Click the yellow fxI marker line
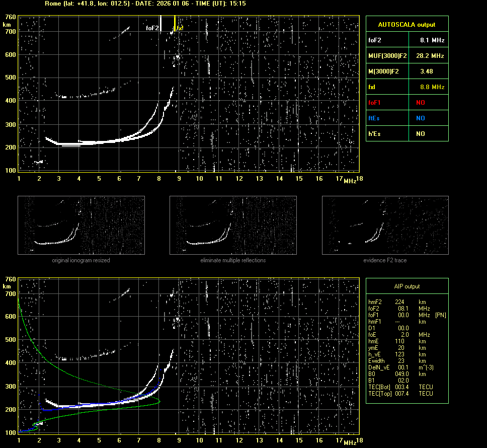Viewport: 487px width, 448px height. coord(175,22)
